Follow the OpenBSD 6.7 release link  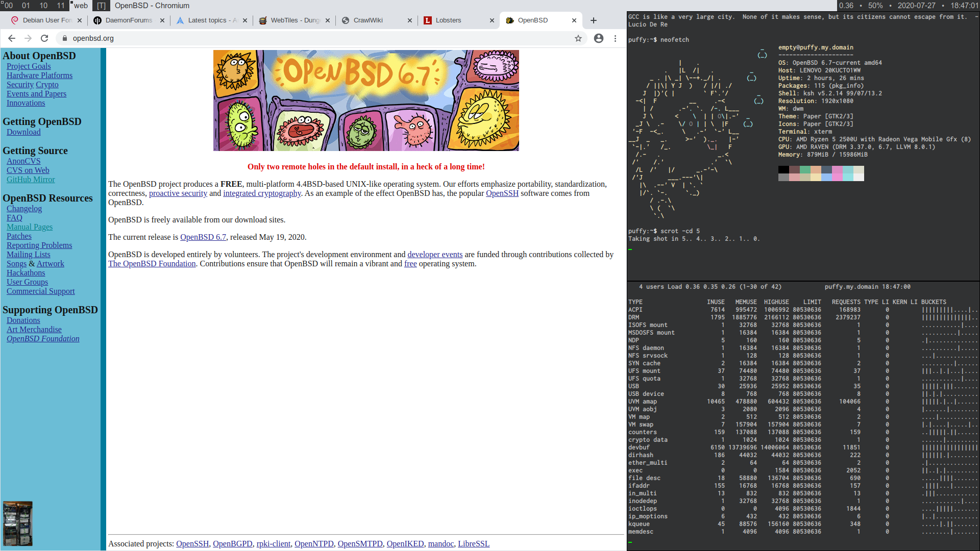(203, 237)
